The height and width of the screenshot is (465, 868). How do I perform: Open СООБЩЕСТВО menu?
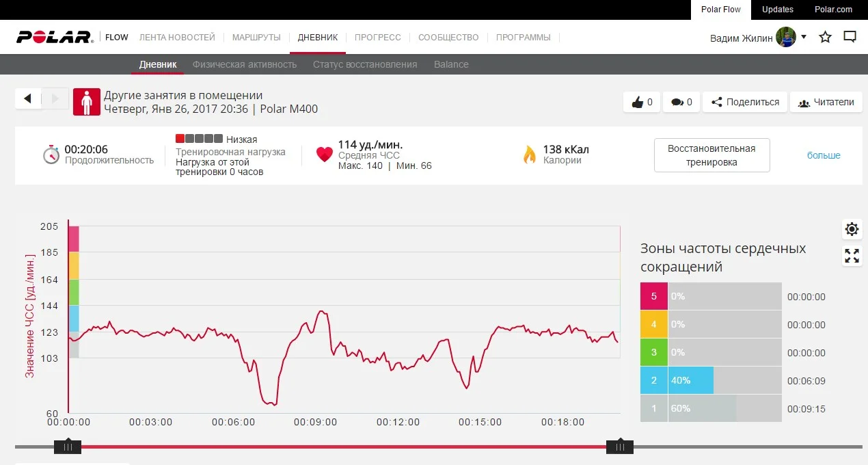coord(448,38)
